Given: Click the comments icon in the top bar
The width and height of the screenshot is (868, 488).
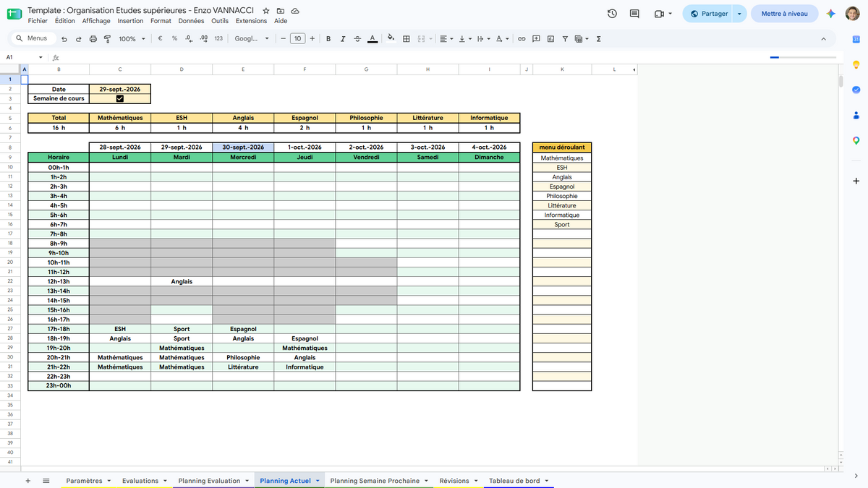Looking at the screenshot, I should coord(635,14).
